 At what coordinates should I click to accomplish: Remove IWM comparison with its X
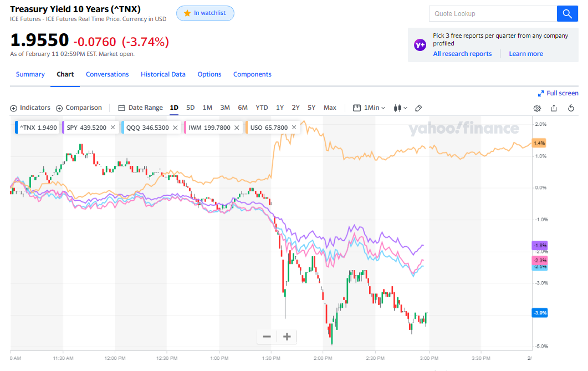click(237, 128)
